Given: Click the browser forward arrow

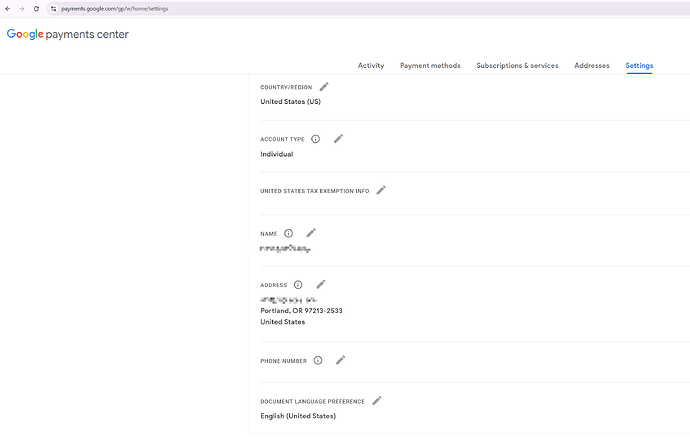Looking at the screenshot, I should (x=22, y=8).
